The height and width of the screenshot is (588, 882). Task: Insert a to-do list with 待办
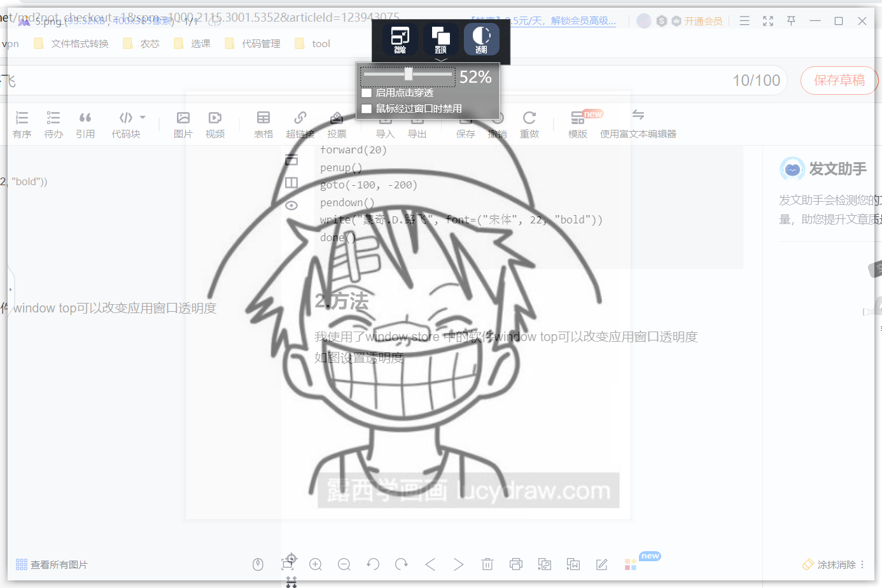click(x=53, y=125)
